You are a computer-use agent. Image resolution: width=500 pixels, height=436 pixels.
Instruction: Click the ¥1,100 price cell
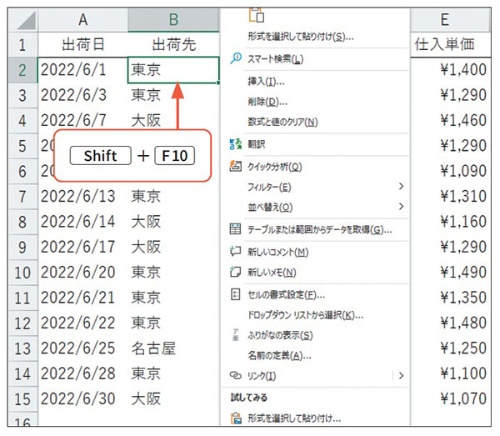point(450,374)
